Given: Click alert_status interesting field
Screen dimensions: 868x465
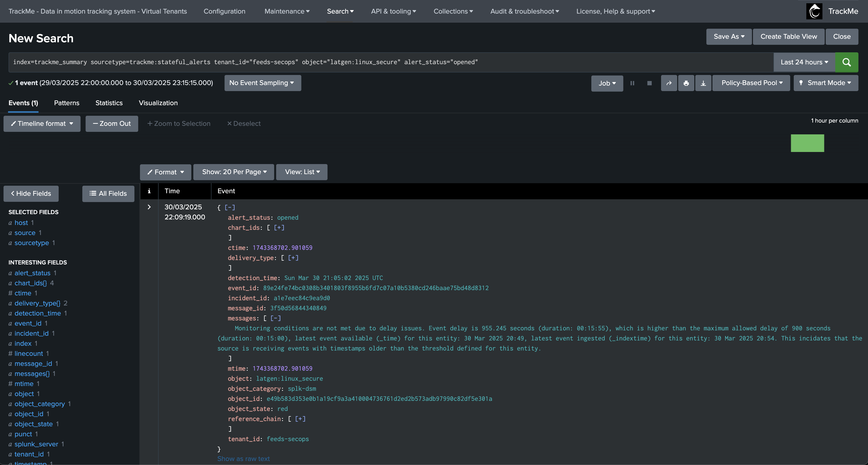Looking at the screenshot, I should (x=32, y=273).
